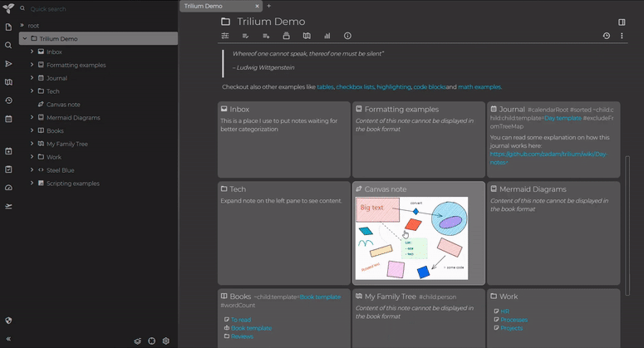Click the note revisions icon near top right
The width and height of the screenshot is (644, 348).
click(x=606, y=36)
